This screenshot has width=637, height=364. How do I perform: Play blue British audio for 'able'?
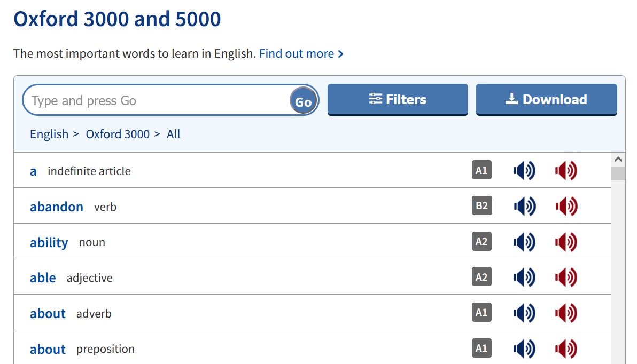point(524,278)
